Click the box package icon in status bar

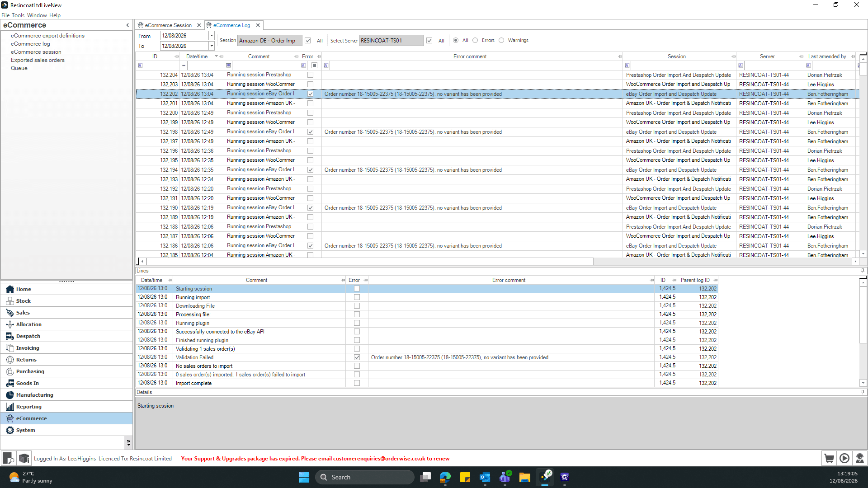click(x=24, y=458)
